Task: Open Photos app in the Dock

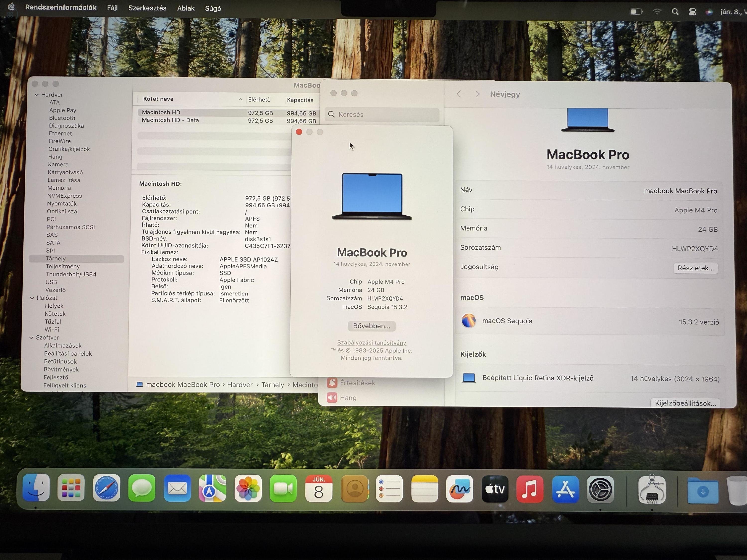Action: (x=248, y=488)
